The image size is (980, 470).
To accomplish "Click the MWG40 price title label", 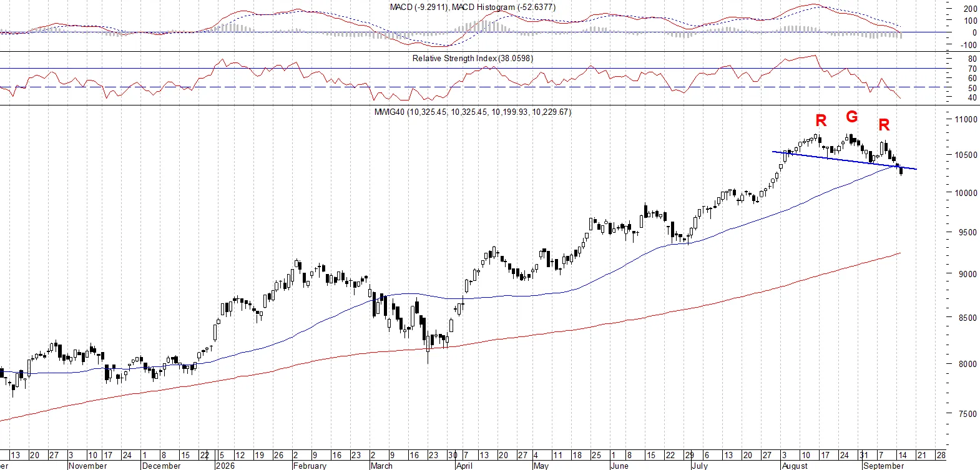I will click(473, 112).
